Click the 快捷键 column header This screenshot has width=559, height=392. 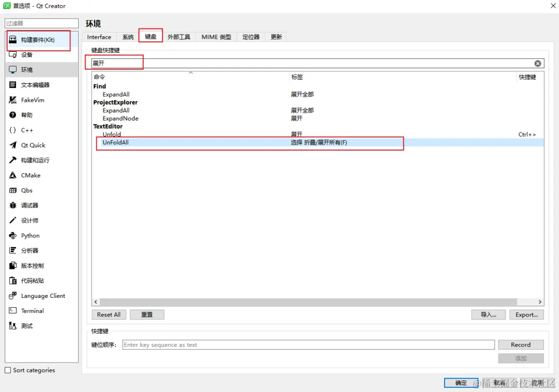coord(530,77)
